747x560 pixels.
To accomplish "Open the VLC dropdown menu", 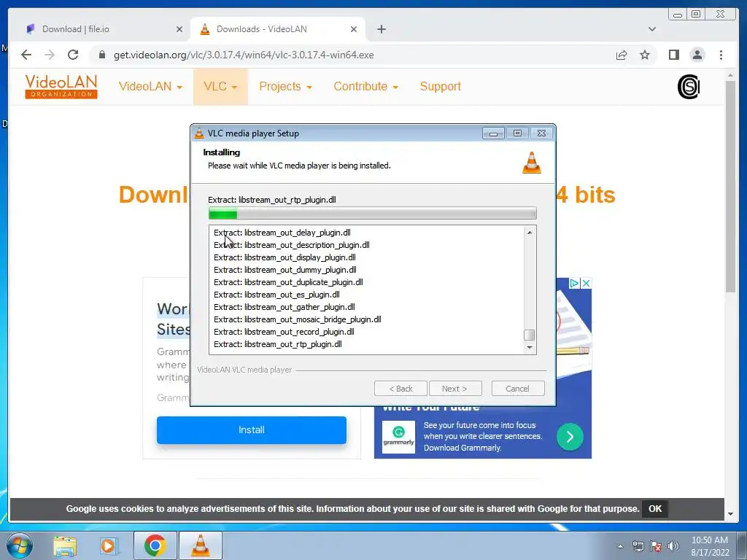I will (220, 87).
